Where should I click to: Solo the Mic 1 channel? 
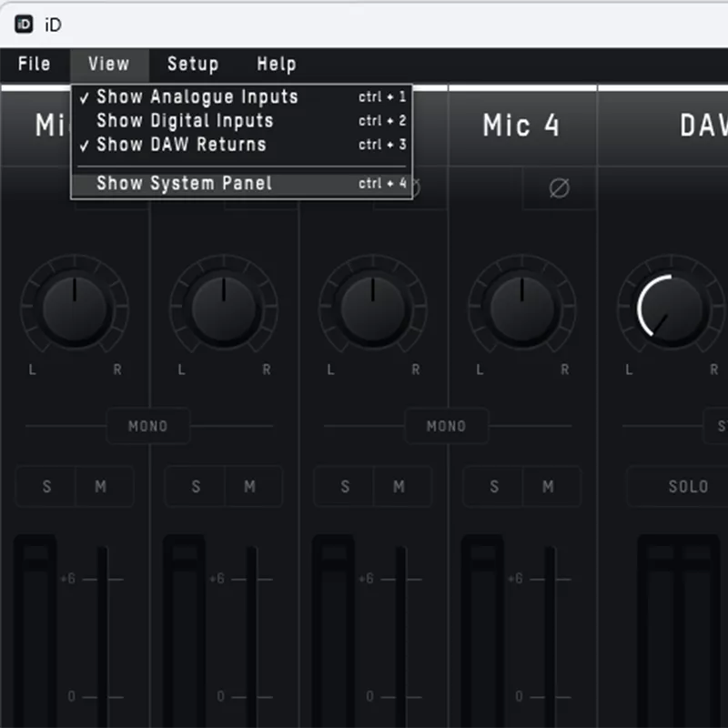point(46,487)
